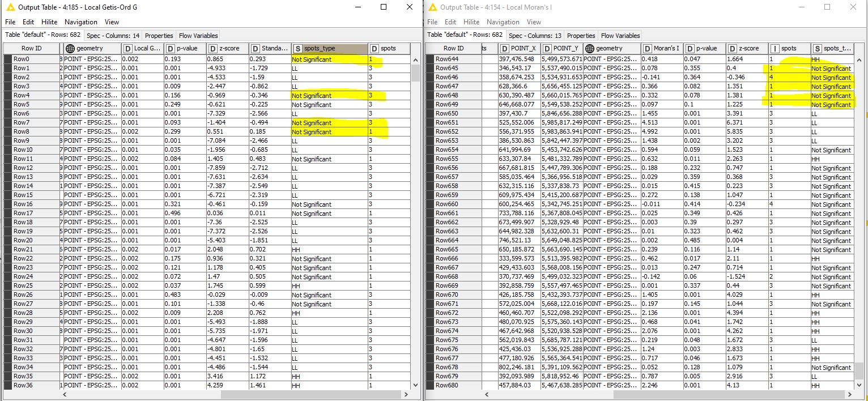
Task: Select Row646 in right table
Action: tap(453, 77)
